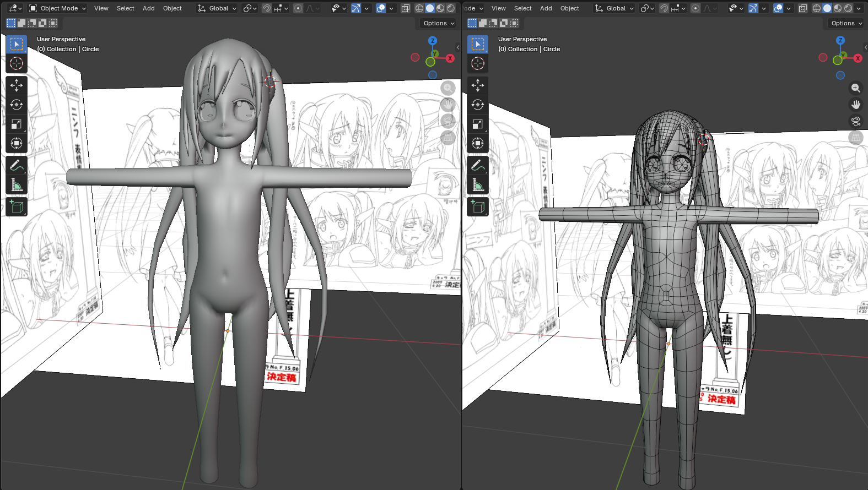
Task: Toggle snapping magnet in right viewport header
Action: (x=664, y=8)
